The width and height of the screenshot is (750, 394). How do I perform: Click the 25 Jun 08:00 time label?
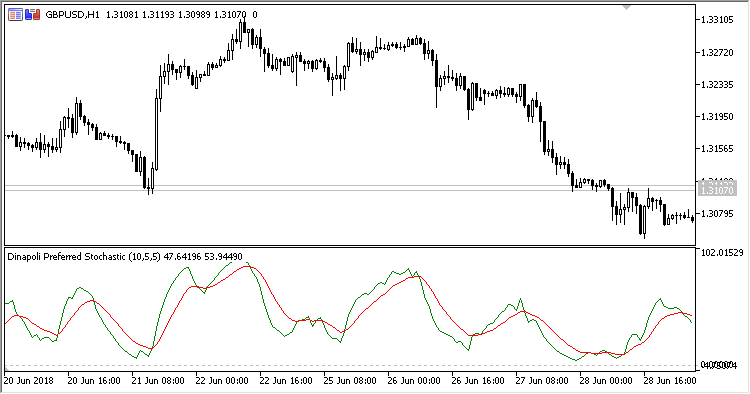pos(350,381)
